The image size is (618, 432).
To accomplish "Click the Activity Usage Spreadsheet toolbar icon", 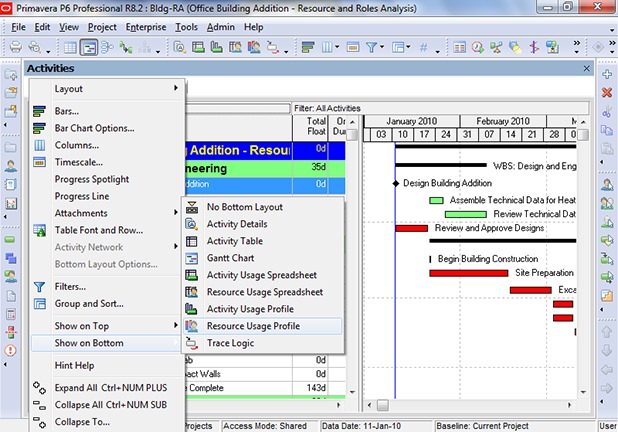I will (x=198, y=48).
